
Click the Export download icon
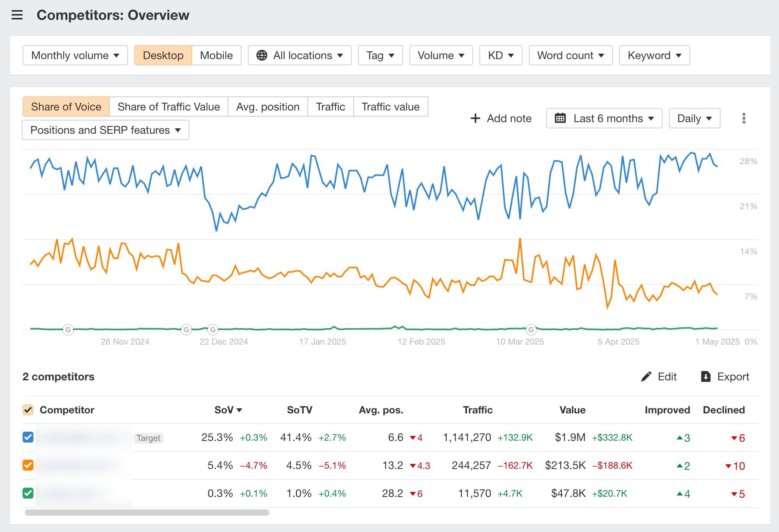[x=705, y=376]
